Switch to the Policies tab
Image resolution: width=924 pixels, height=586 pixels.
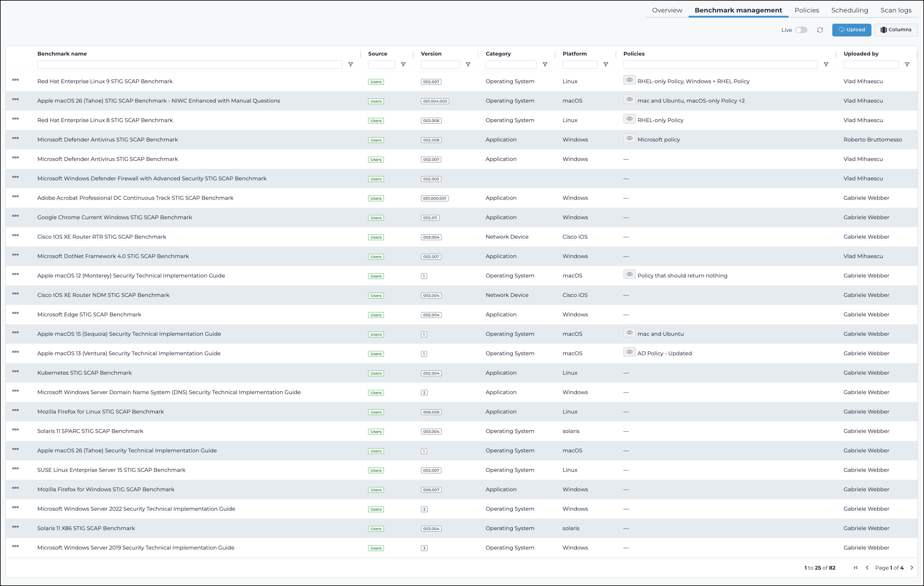(x=806, y=10)
